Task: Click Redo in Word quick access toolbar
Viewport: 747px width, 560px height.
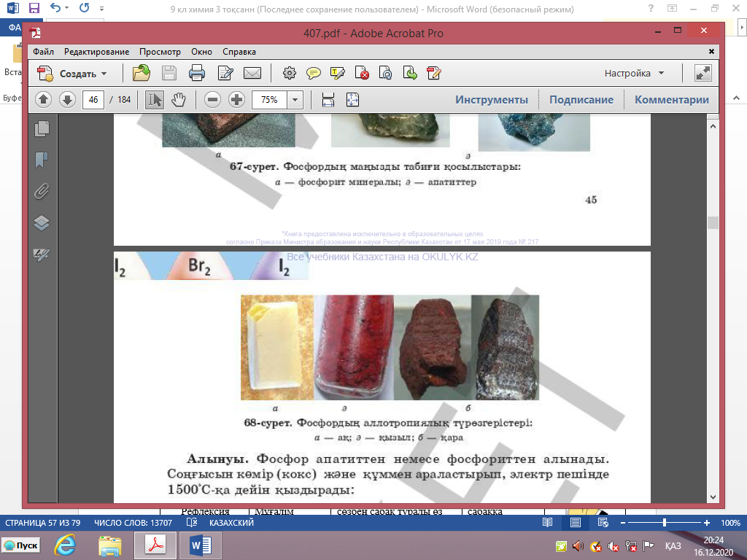Action: pyautogui.click(x=85, y=8)
